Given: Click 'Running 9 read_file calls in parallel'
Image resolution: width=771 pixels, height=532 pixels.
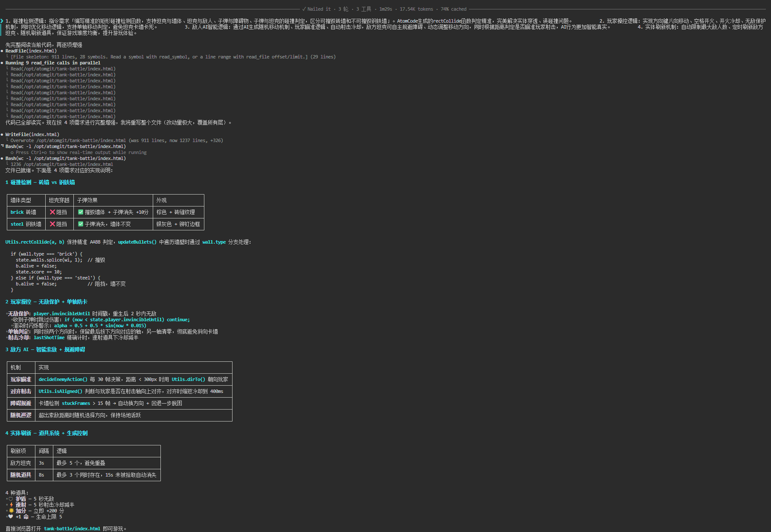Looking at the screenshot, I should 53,63.
